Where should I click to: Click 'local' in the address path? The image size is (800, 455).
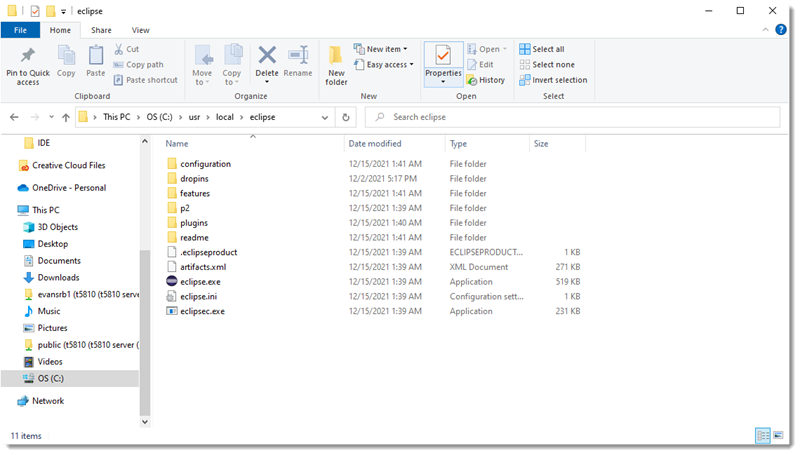tap(224, 117)
